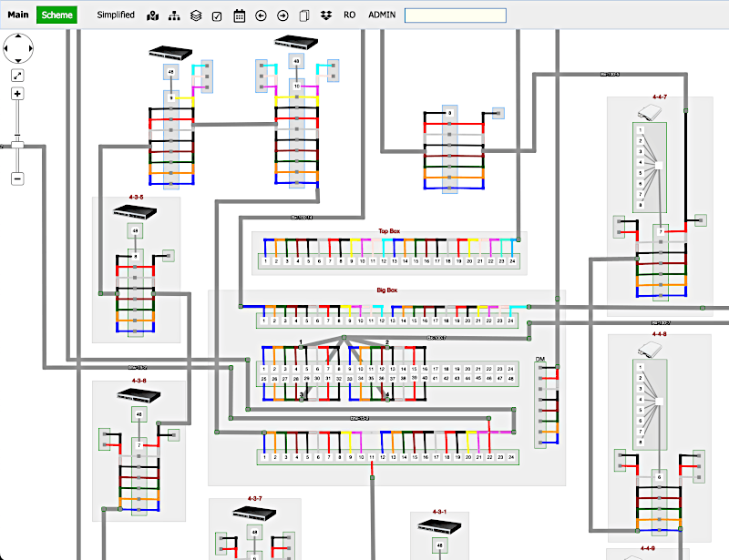Toggle the checkmark box icon in toolbar

coord(217,15)
